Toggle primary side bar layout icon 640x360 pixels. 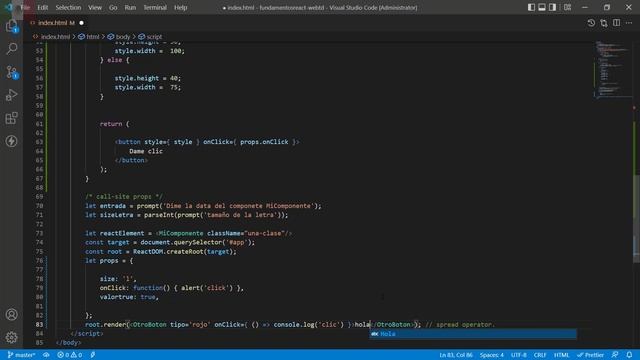coord(531,7)
